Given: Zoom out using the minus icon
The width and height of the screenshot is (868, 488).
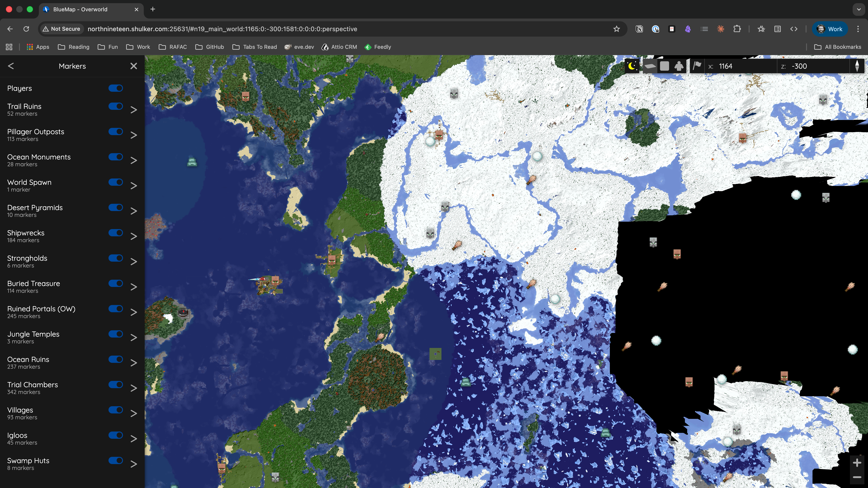Looking at the screenshot, I should coord(858,477).
